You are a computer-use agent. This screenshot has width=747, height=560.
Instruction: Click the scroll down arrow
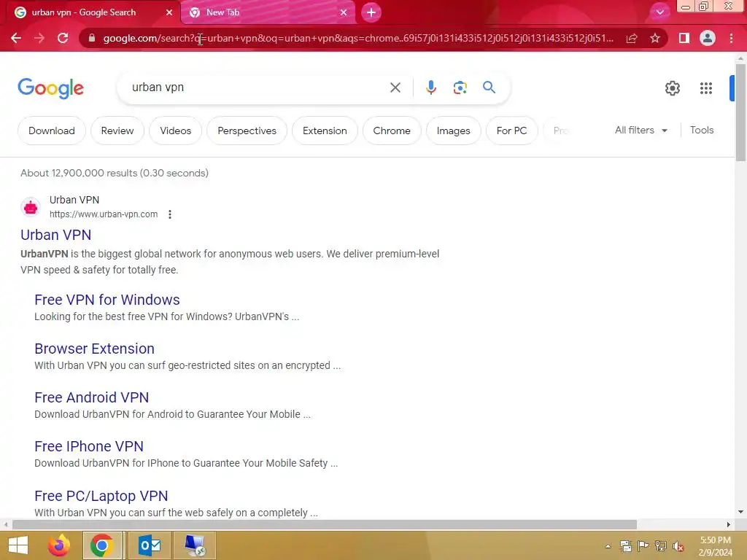(740, 512)
